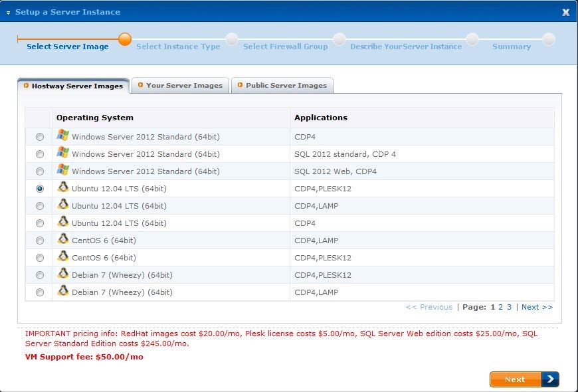578x392 pixels.
Task: Select the Ubuntu 12.04 CDP4-only radio button
Action: point(40,223)
